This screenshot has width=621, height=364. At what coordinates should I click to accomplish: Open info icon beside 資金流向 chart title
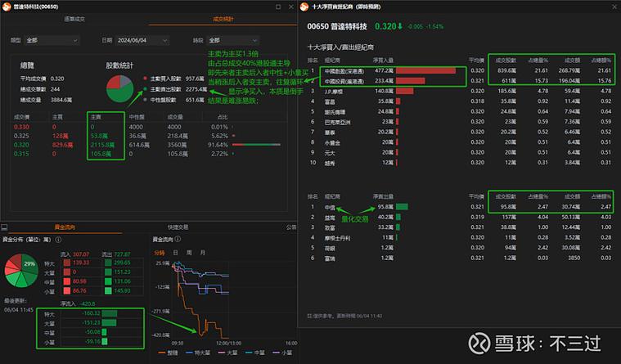tap(178, 239)
